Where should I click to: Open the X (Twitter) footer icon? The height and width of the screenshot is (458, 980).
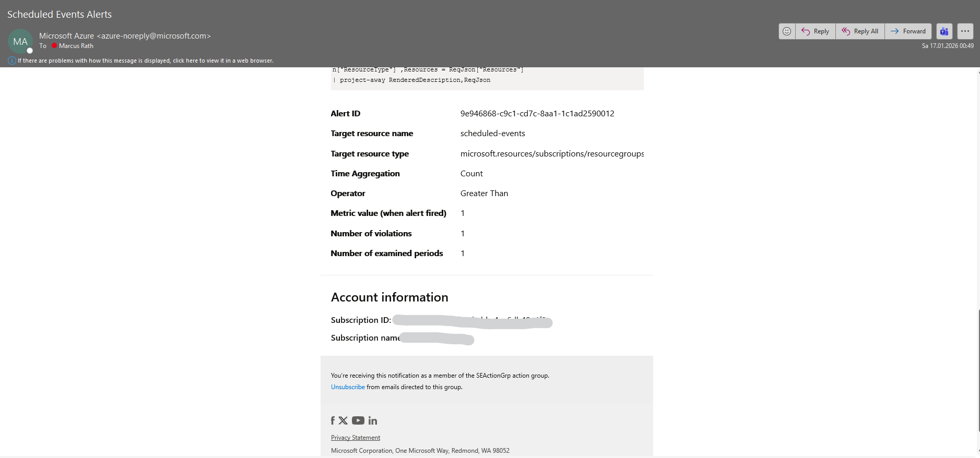[x=343, y=420]
